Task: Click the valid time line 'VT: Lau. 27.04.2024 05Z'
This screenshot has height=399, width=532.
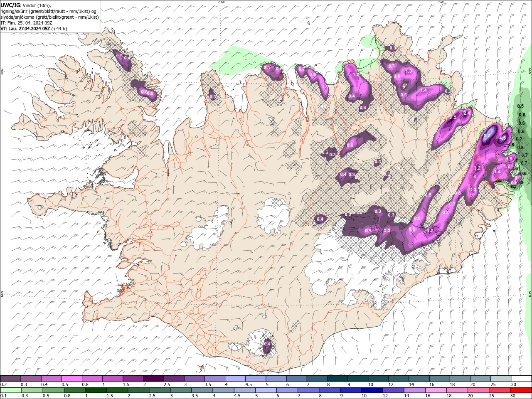Action: coord(25,29)
